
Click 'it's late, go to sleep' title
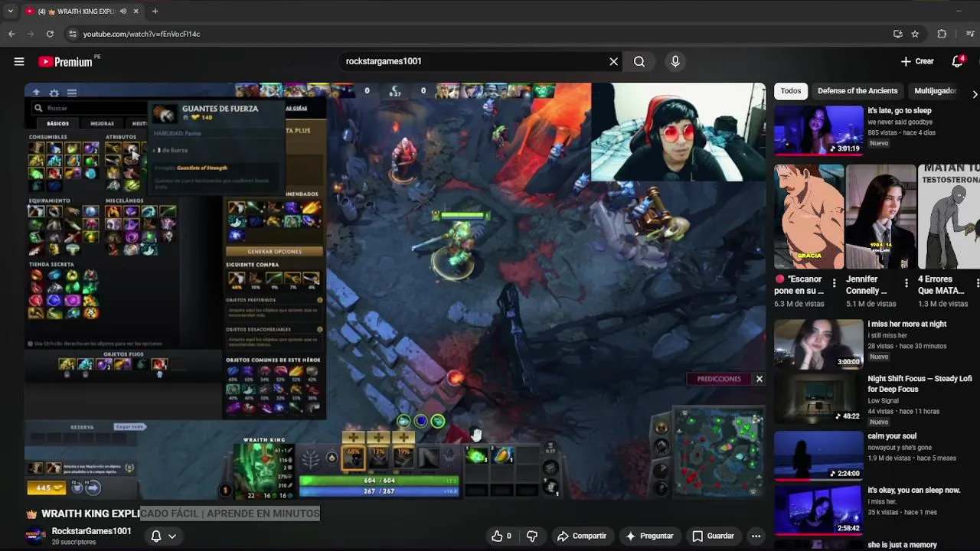click(900, 111)
